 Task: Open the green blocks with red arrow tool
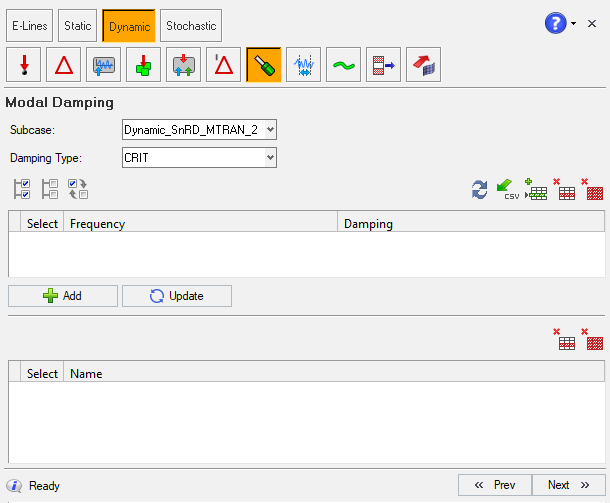point(143,66)
